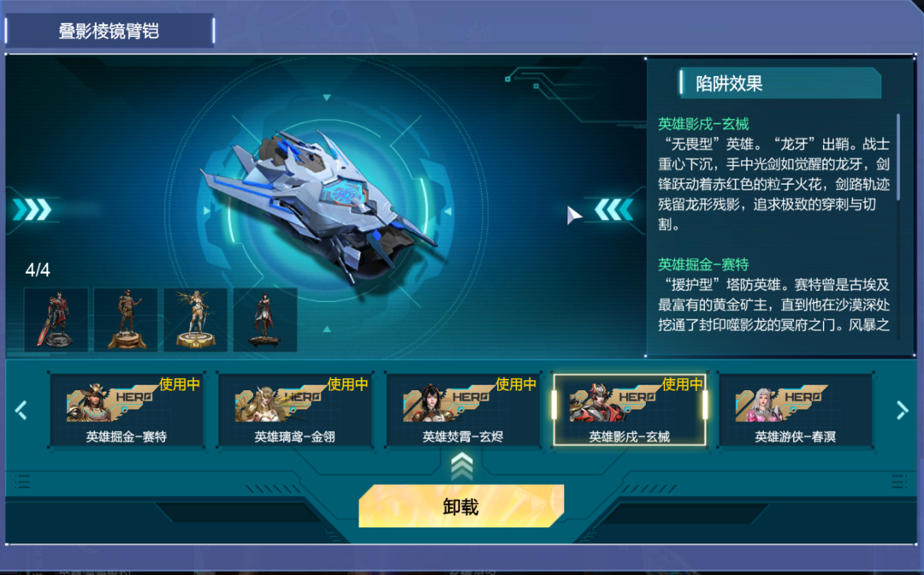Select the winged golden hero statue thumbnail
924x575 pixels.
click(x=196, y=320)
